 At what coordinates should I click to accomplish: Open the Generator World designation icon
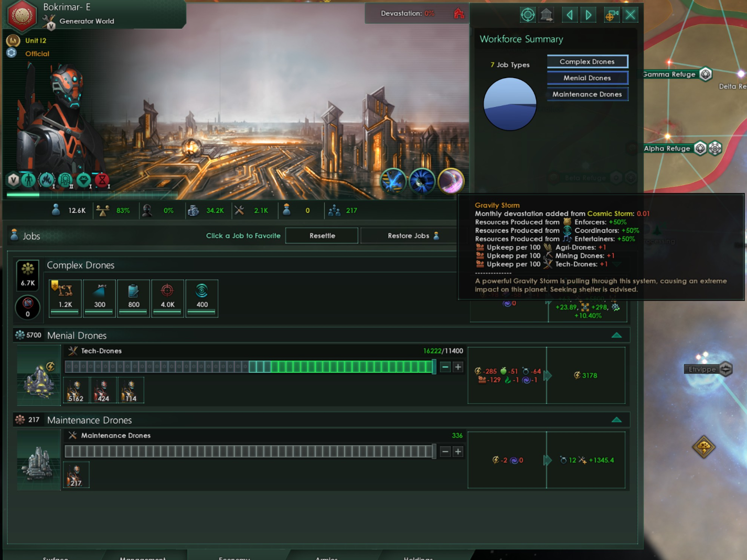click(49, 21)
